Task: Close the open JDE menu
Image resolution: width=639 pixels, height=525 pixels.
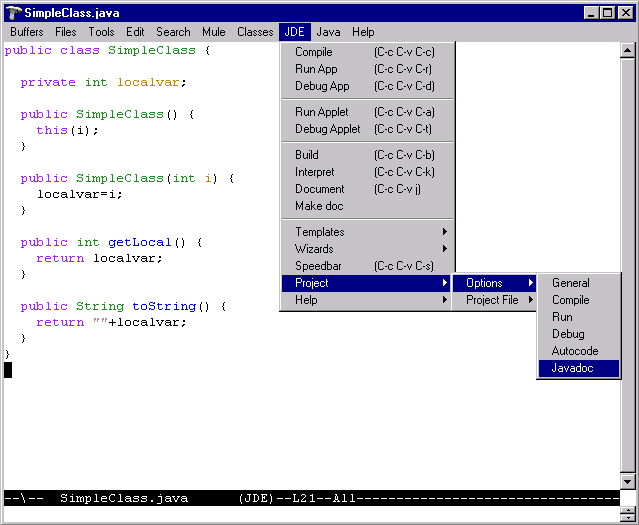Action: [295, 32]
